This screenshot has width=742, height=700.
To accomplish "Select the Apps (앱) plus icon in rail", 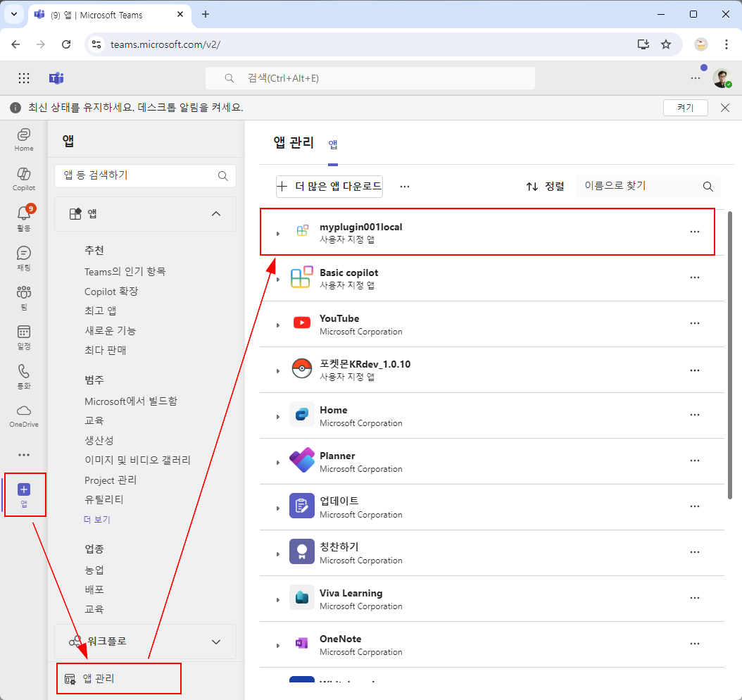I will (24, 494).
